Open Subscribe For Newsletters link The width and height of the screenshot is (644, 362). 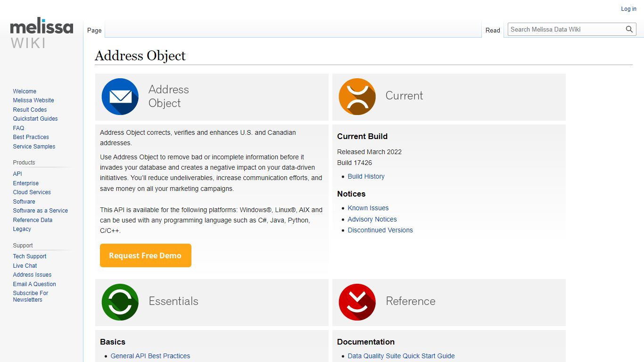(x=31, y=296)
